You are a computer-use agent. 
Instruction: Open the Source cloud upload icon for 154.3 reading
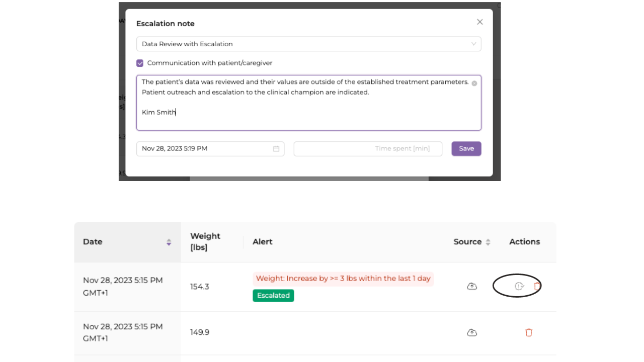coord(472,287)
